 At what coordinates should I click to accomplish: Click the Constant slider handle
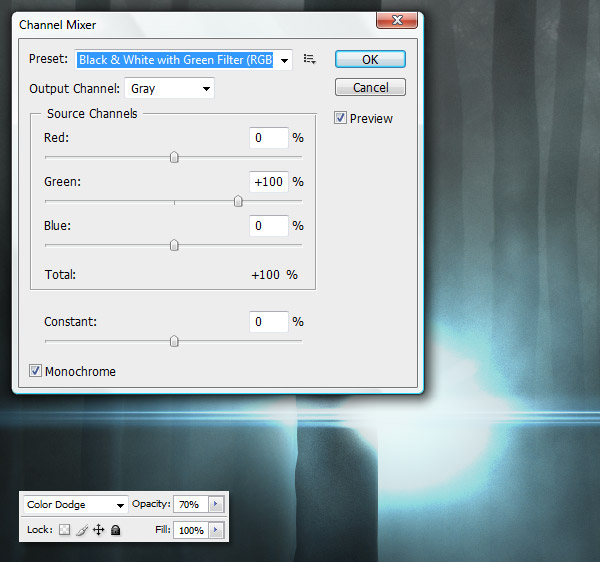click(174, 341)
